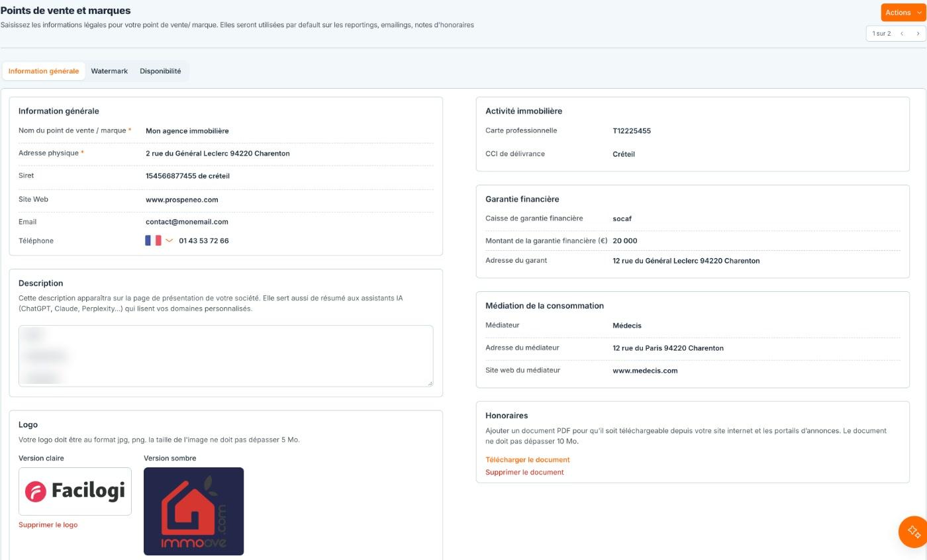Open the French flag country selector
The image size is (927, 560).
pos(159,241)
